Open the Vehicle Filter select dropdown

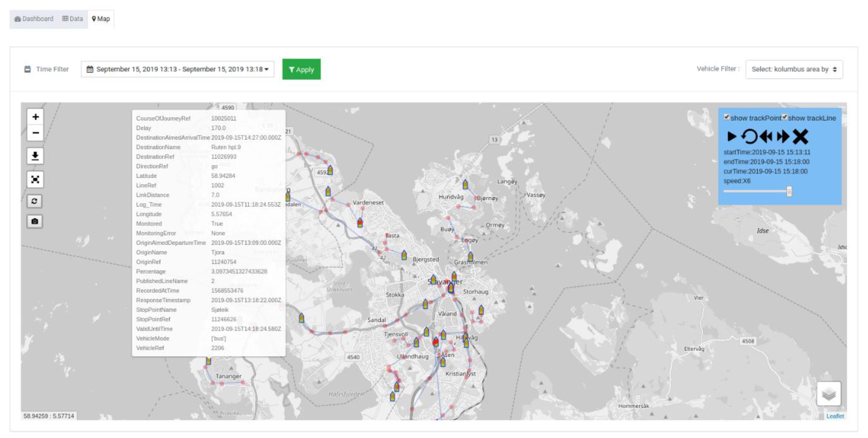click(794, 69)
